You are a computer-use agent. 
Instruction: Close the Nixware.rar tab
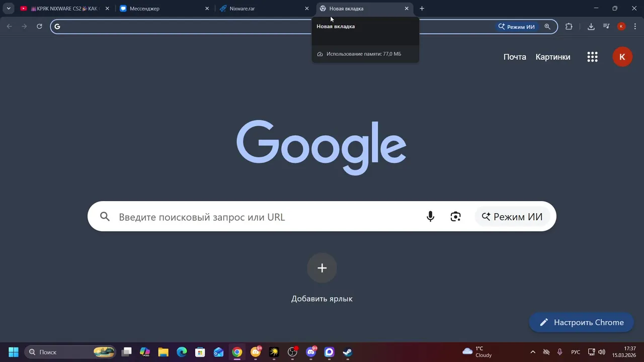[307, 9]
